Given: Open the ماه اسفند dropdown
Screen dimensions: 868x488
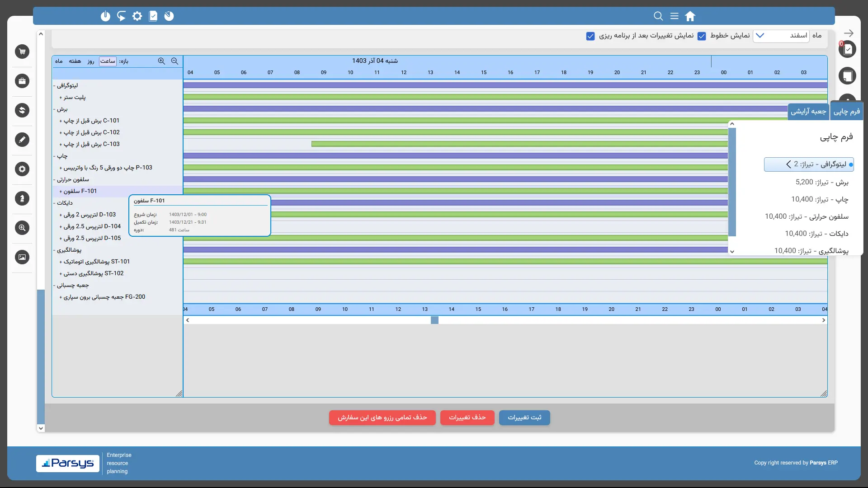Looking at the screenshot, I should point(781,36).
